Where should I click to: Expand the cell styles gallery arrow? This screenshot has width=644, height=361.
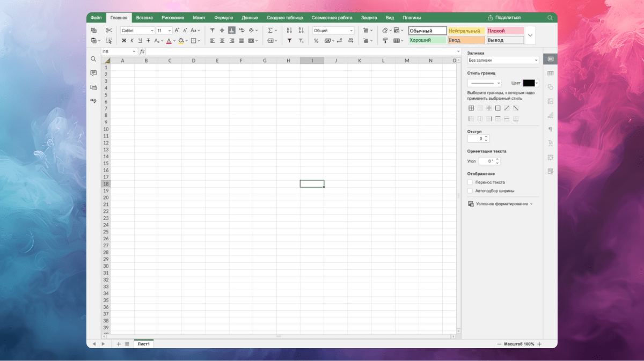[x=530, y=35]
